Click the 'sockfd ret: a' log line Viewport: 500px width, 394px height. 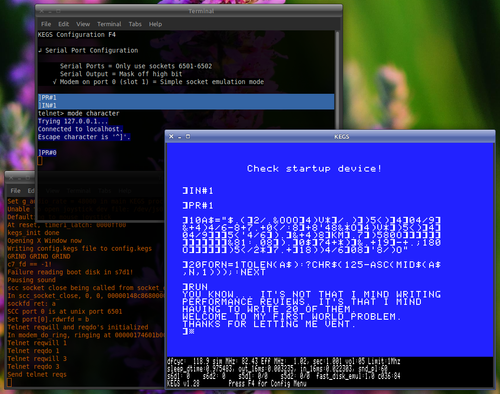pos(31,303)
